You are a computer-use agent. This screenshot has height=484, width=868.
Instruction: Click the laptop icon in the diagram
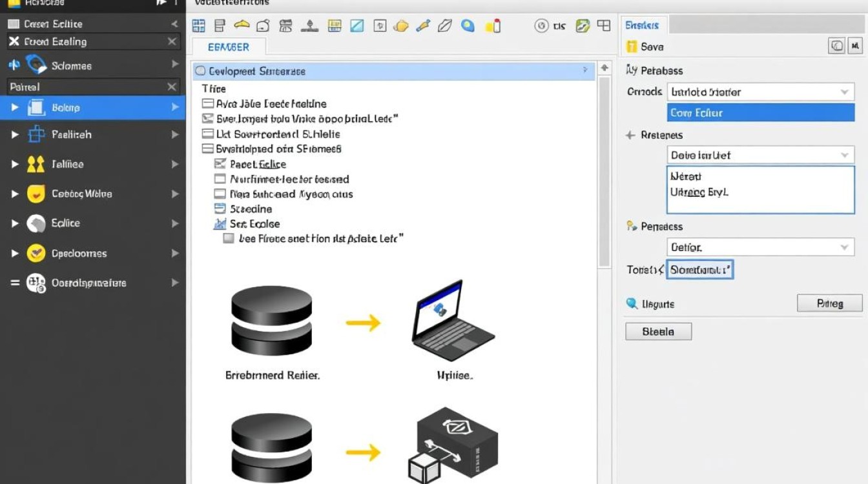[x=451, y=321]
